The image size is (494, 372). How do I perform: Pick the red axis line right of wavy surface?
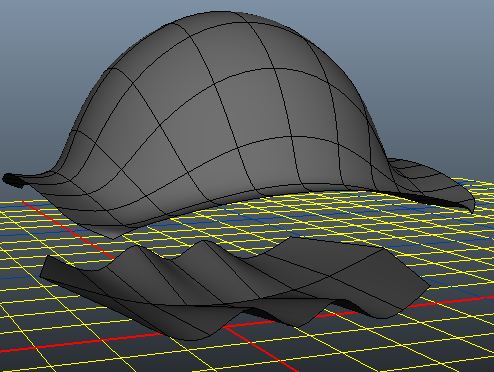(x=457, y=302)
